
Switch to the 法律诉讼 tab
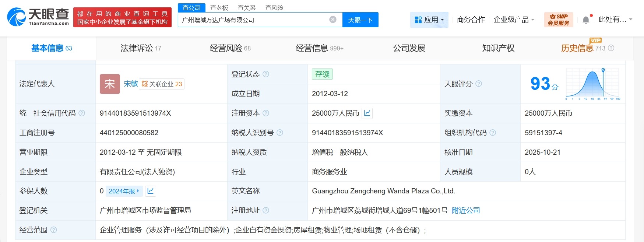pos(141,48)
